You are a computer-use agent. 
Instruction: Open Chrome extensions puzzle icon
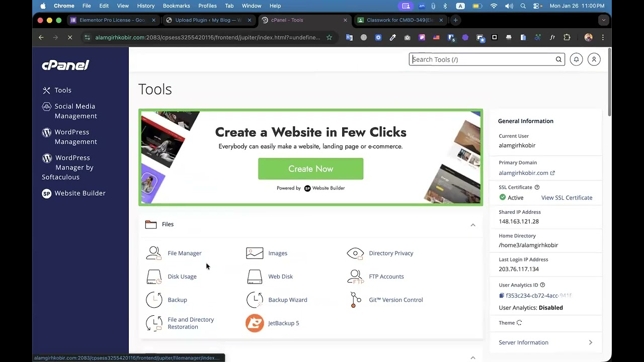pos(567,37)
